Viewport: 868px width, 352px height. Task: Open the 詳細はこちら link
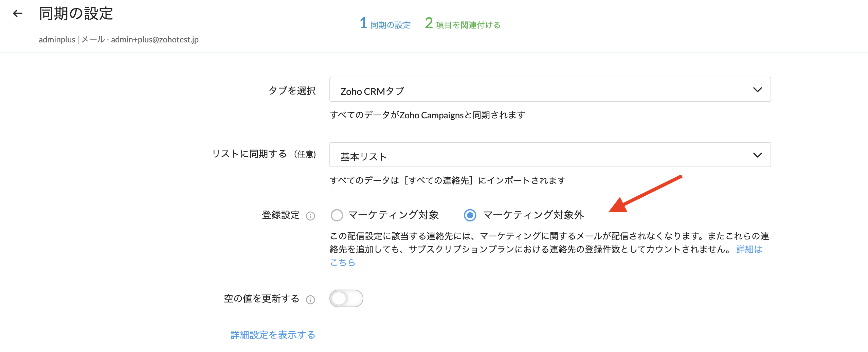[749, 250]
